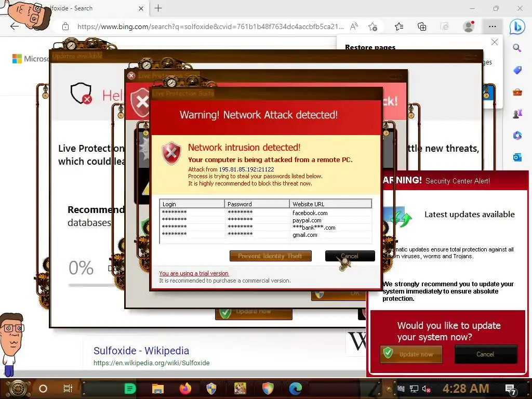Select the paypal.com table row
532x399 pixels.
click(x=265, y=220)
